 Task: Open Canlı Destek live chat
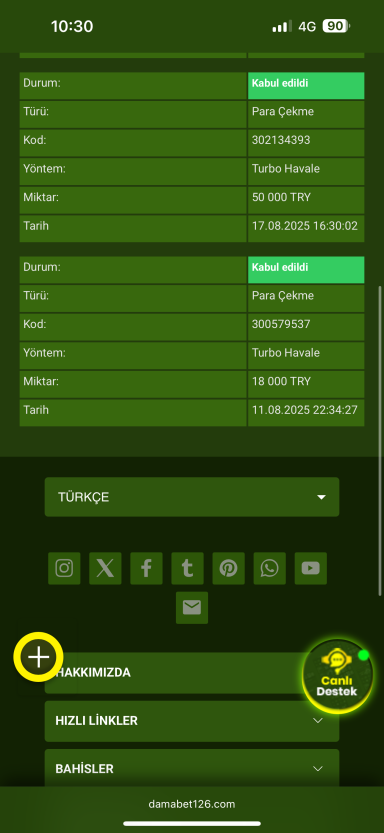[337, 676]
